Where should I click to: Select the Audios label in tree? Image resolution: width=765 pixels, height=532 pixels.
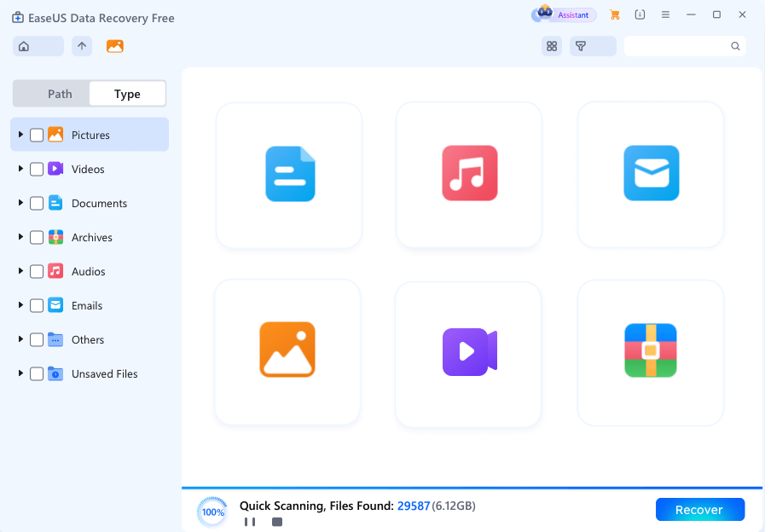point(89,272)
